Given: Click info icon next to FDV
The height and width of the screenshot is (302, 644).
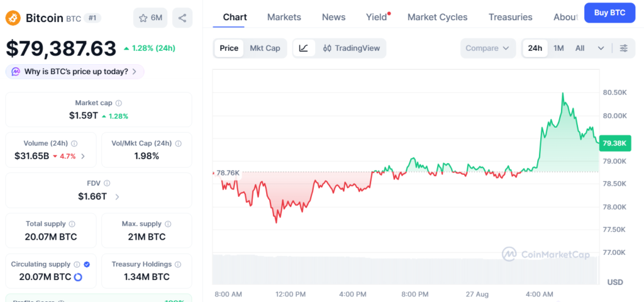Looking at the screenshot, I should [107, 183].
